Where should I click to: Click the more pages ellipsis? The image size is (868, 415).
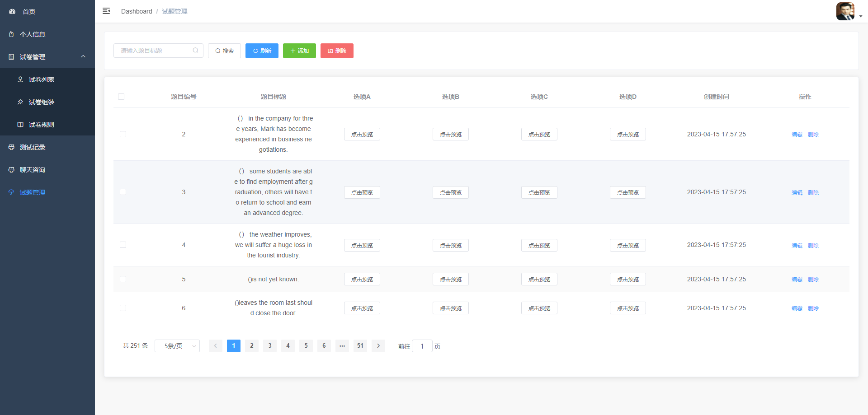tap(342, 346)
